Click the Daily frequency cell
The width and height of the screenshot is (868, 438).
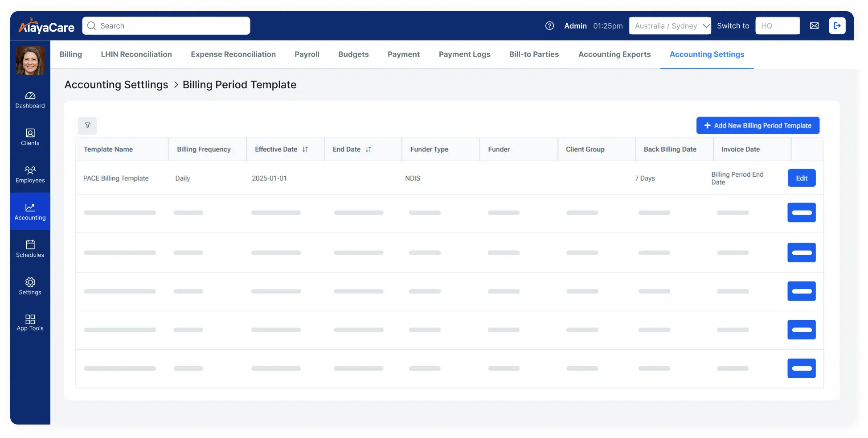coord(183,178)
